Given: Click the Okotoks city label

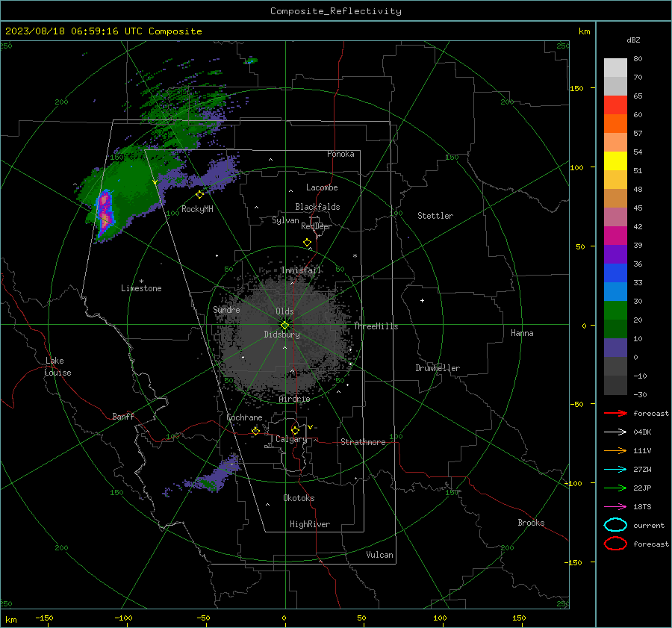Looking at the screenshot, I should (x=299, y=498).
